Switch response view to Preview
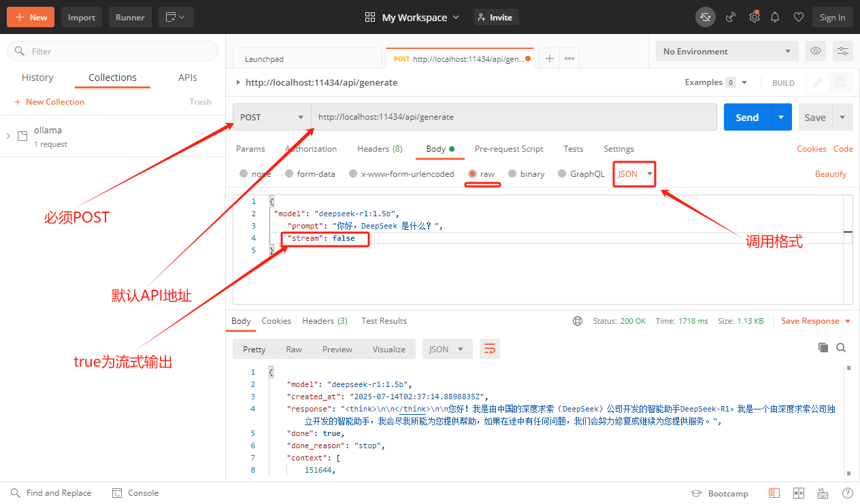Screen dimensions: 860x504 click(337, 349)
